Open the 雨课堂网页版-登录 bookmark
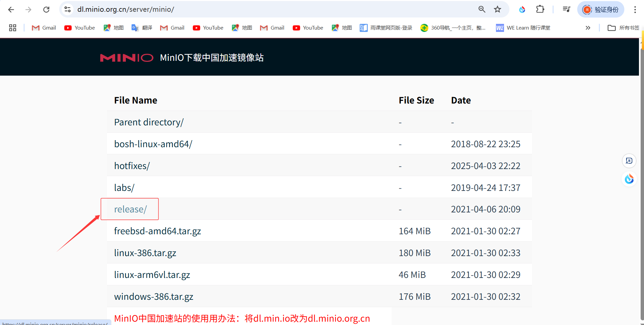This screenshot has height=325, width=644. point(386,28)
